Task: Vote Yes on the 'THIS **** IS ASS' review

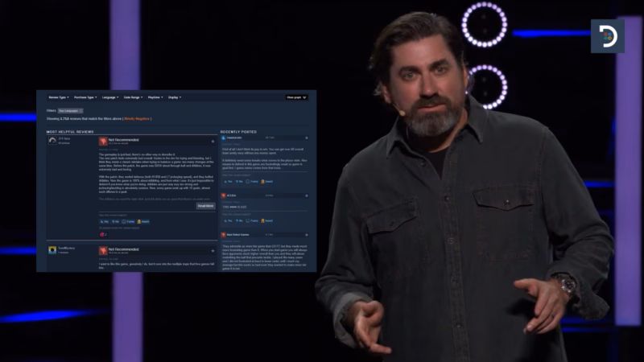Action: [x=228, y=220]
